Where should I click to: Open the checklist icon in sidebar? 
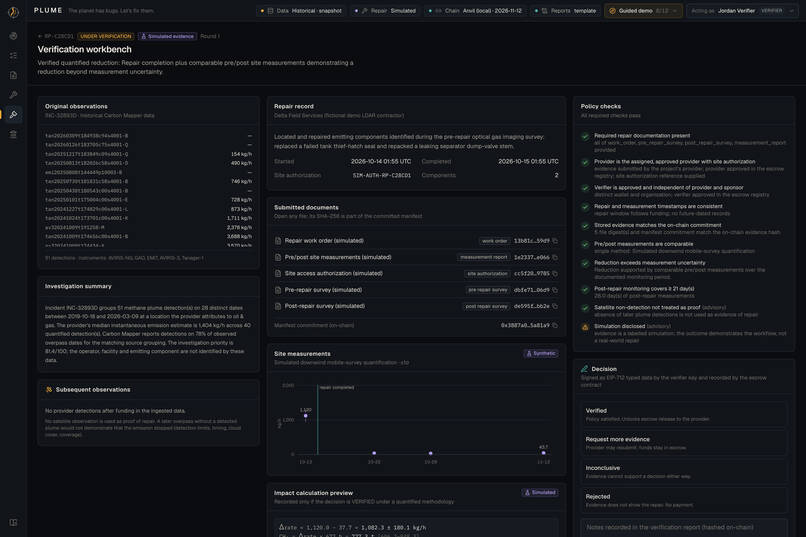click(x=13, y=55)
